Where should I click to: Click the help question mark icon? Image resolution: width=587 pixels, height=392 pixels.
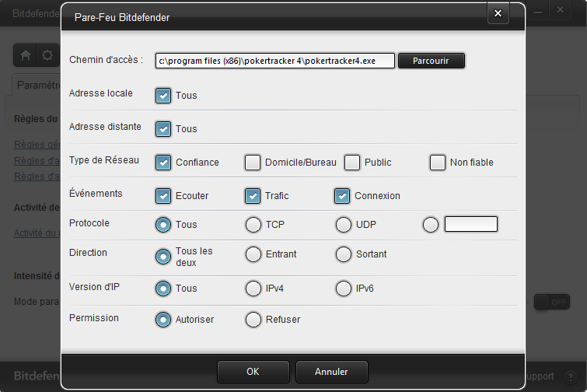click(x=571, y=376)
